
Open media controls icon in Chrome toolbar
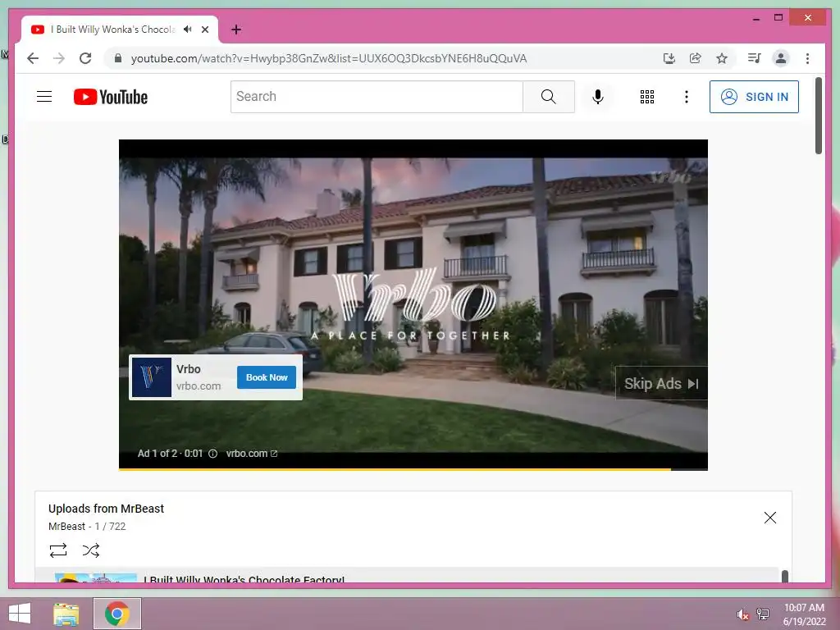(755, 58)
